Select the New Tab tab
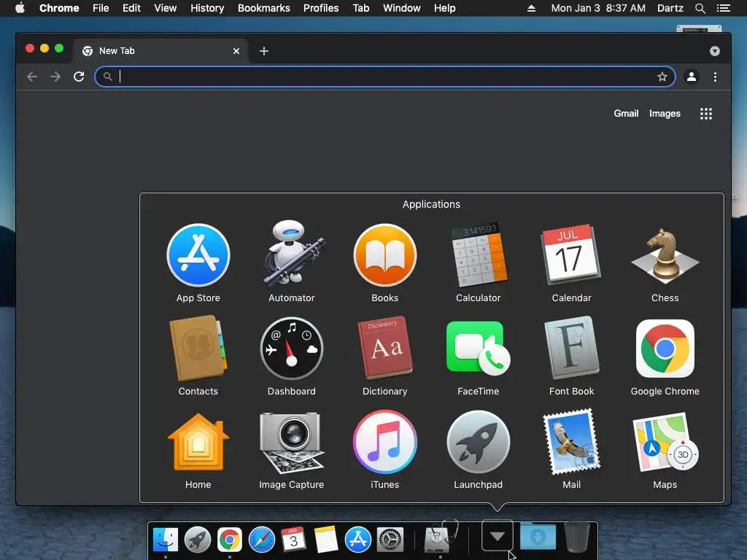This screenshot has width=747, height=560. [160, 51]
